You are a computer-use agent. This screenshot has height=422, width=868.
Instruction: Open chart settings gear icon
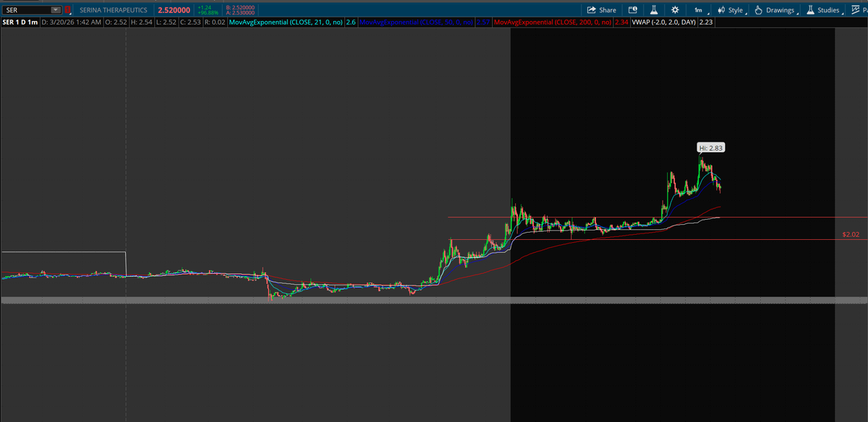[674, 10]
